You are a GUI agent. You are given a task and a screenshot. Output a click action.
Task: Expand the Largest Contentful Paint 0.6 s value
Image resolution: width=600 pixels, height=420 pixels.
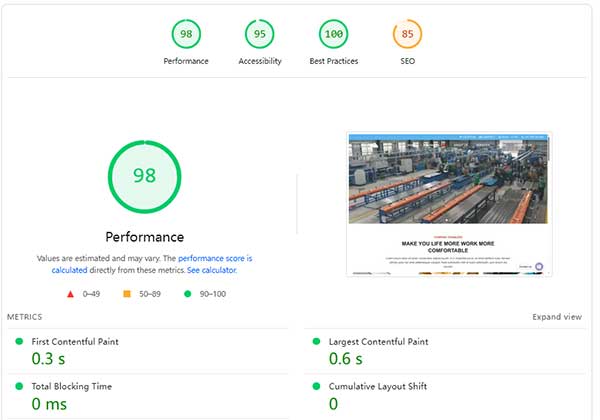point(345,359)
